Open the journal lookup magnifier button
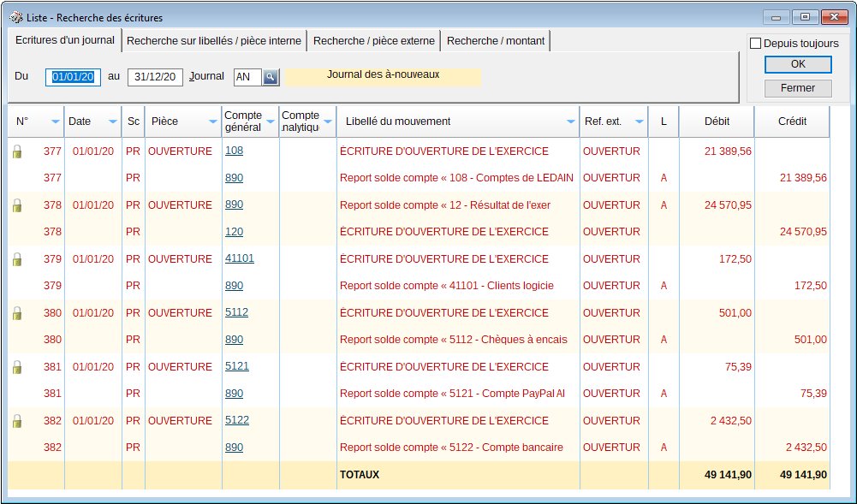The height and width of the screenshot is (504, 857). (271, 77)
